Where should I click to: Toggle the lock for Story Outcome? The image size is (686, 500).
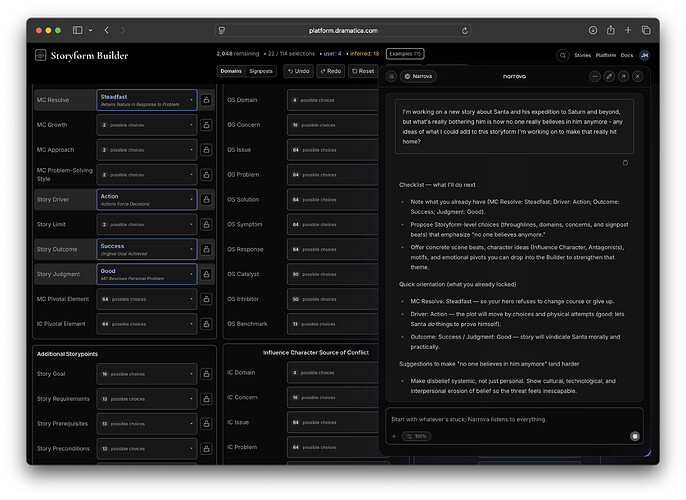point(206,249)
